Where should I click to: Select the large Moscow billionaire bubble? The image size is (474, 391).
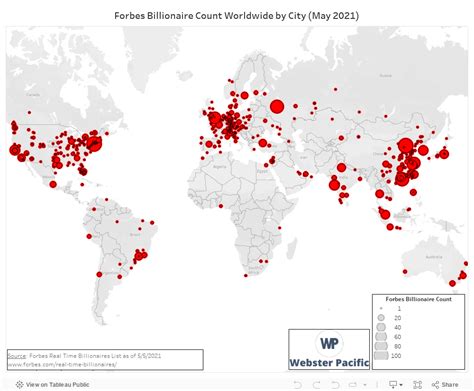[x=277, y=107]
